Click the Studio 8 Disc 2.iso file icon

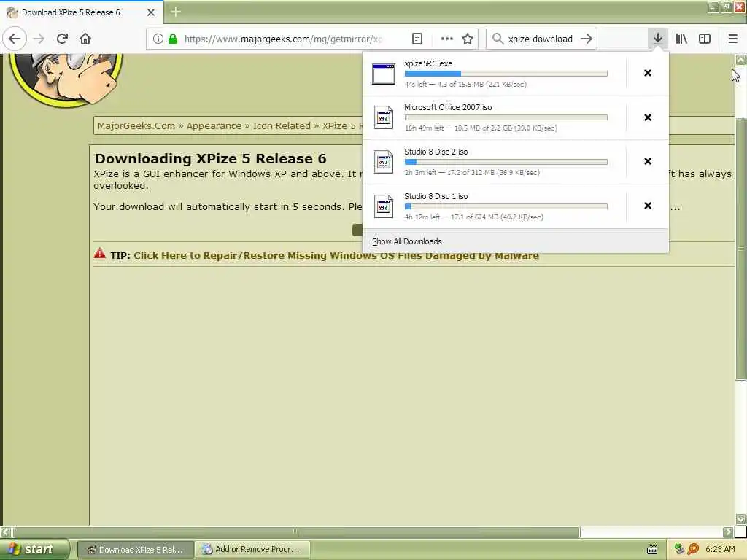[384, 162]
